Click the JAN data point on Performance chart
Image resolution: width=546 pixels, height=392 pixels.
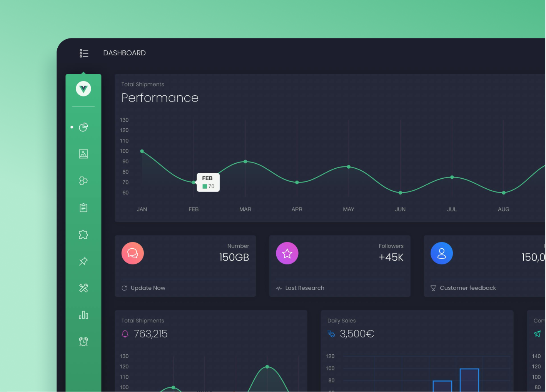(142, 151)
